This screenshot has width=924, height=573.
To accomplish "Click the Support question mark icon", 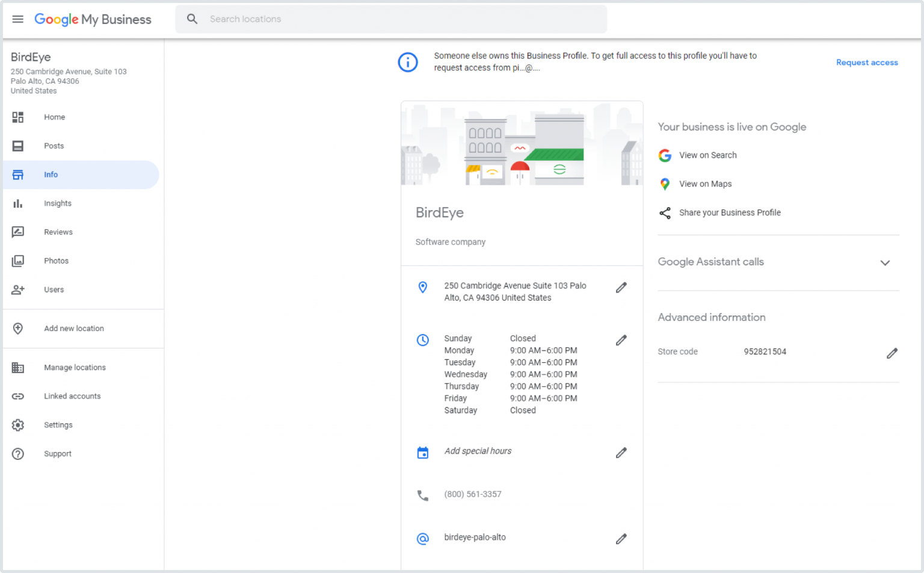I will pyautogui.click(x=18, y=454).
